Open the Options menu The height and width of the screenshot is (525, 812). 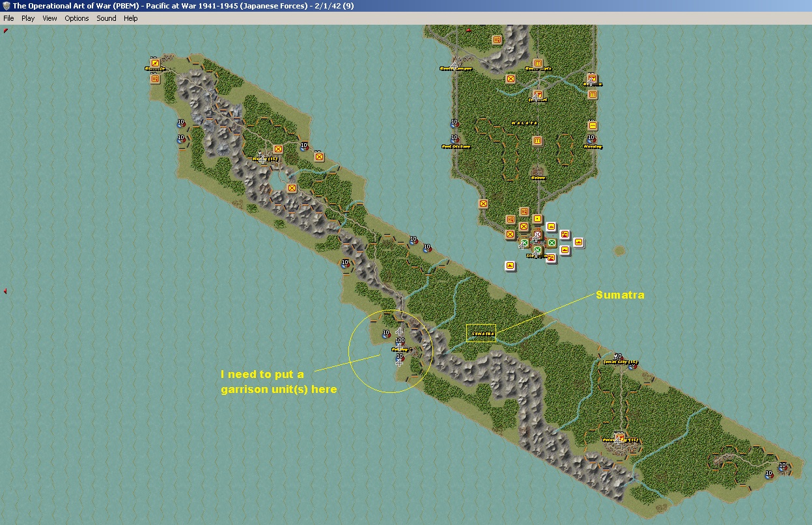77,18
